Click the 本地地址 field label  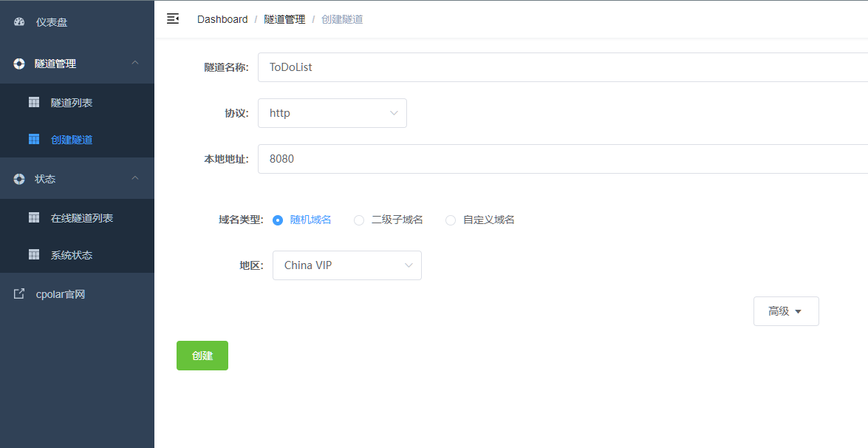point(226,159)
